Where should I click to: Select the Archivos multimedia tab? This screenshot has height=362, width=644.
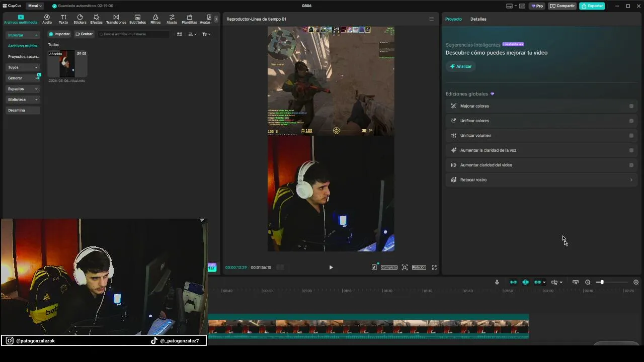tap(21, 19)
